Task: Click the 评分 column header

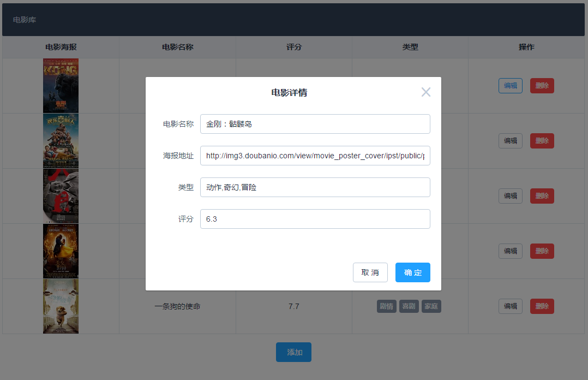Action: 293,47
